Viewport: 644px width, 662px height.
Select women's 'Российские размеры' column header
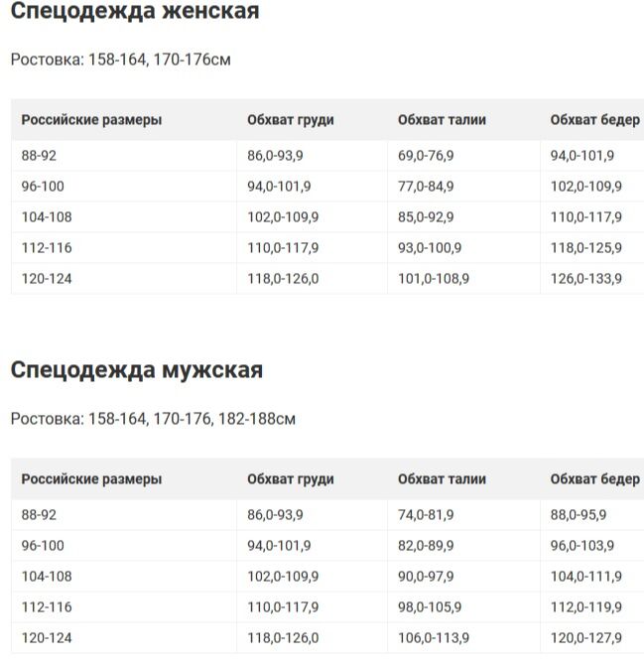tap(91, 120)
